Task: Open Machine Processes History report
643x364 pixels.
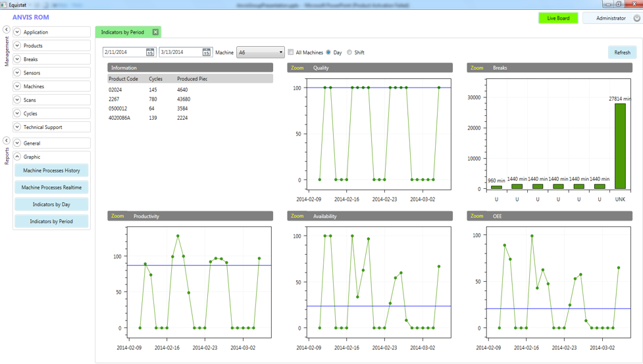Action: (51, 170)
